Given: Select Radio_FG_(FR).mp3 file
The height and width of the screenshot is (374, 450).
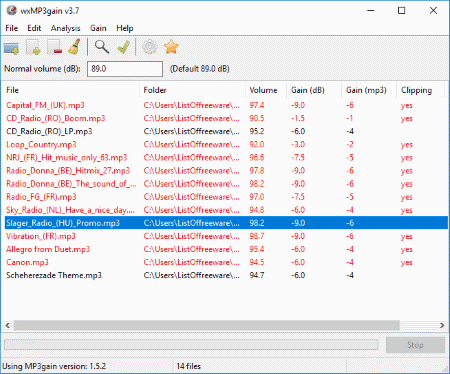Looking at the screenshot, I should (41, 197).
